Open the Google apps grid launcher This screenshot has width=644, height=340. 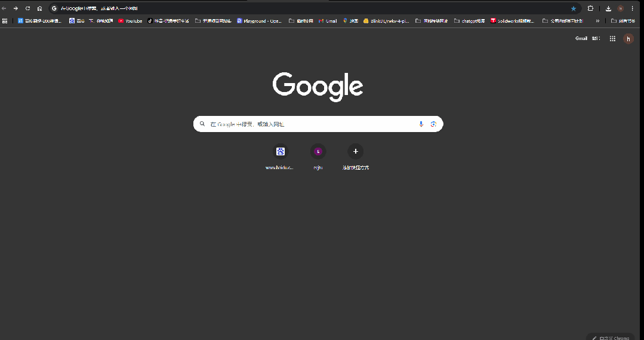click(612, 38)
